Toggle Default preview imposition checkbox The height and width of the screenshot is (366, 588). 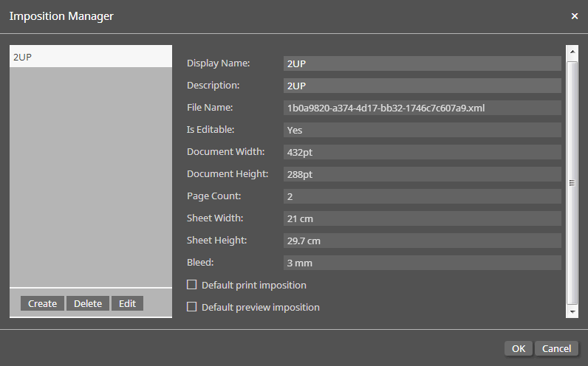(192, 307)
